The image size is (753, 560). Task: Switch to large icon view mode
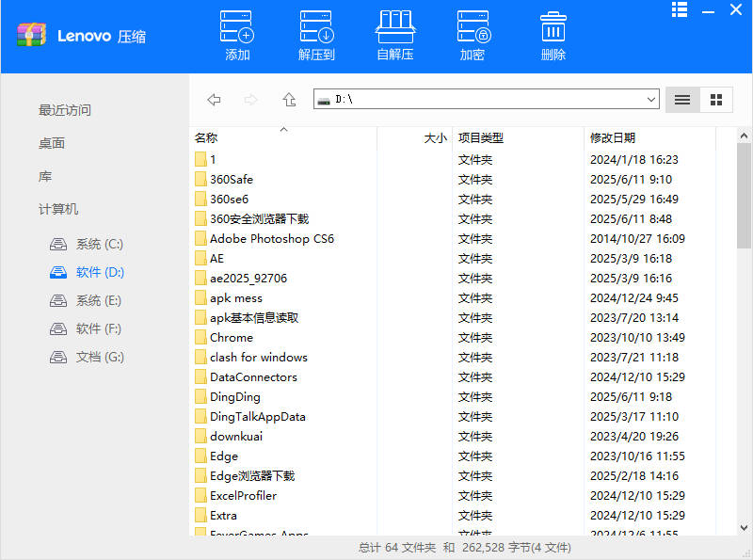click(x=716, y=99)
